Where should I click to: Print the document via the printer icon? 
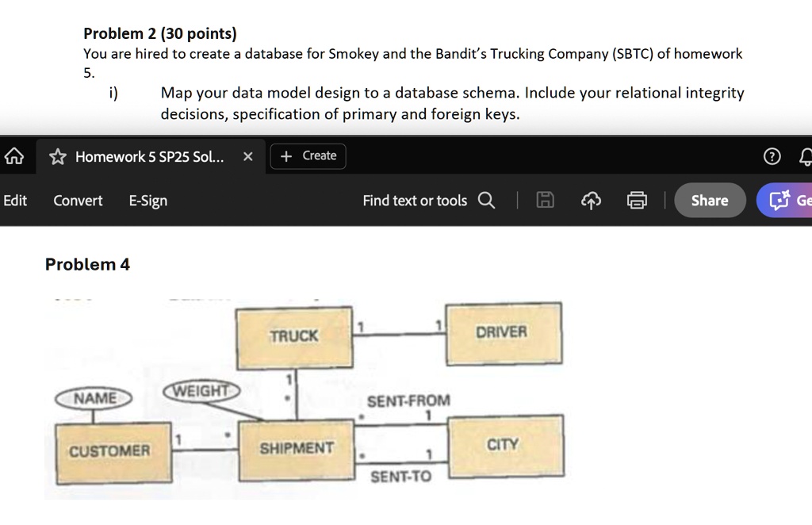[637, 200]
